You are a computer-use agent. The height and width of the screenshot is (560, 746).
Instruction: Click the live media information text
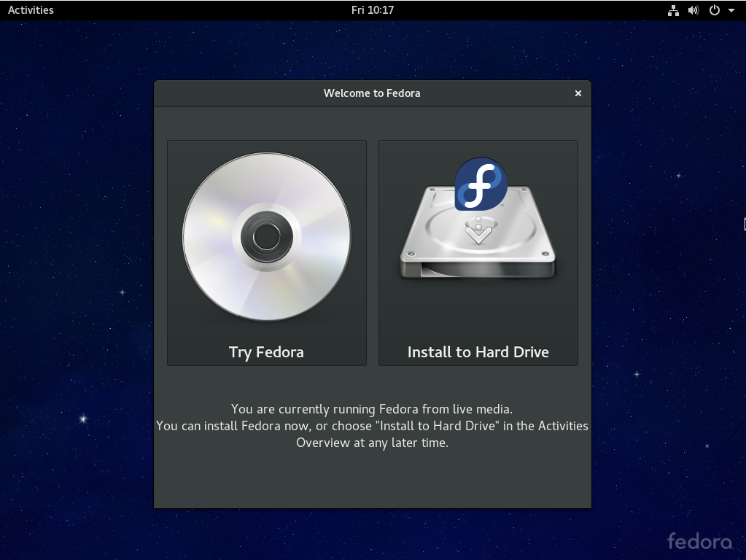(x=372, y=426)
